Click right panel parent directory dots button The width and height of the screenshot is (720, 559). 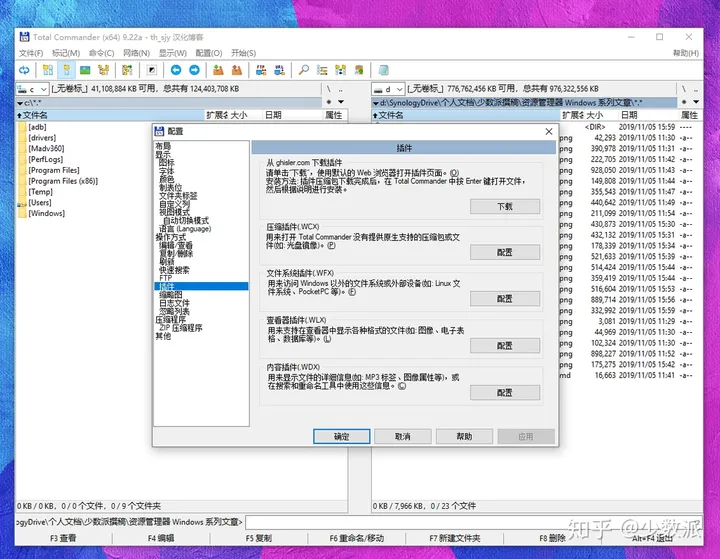[x=696, y=89]
